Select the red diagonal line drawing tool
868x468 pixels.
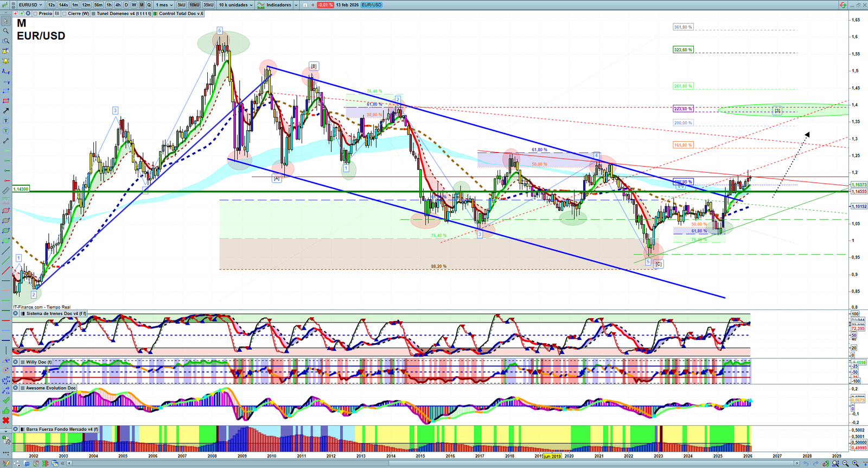point(6,271)
